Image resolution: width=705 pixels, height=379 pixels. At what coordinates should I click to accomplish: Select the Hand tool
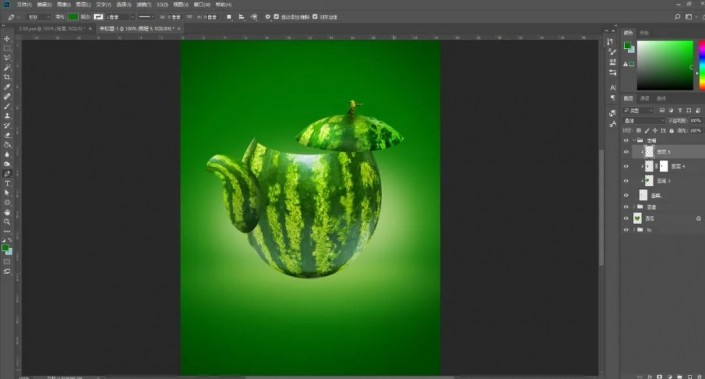click(7, 212)
